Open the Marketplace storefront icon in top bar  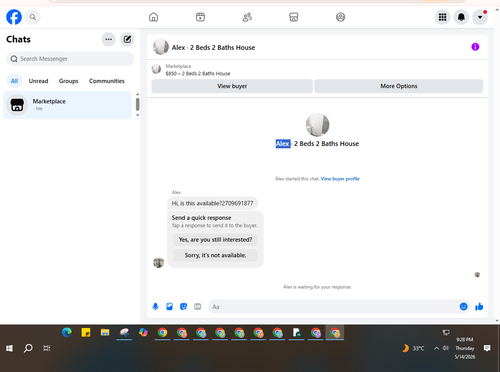pyautogui.click(x=294, y=17)
